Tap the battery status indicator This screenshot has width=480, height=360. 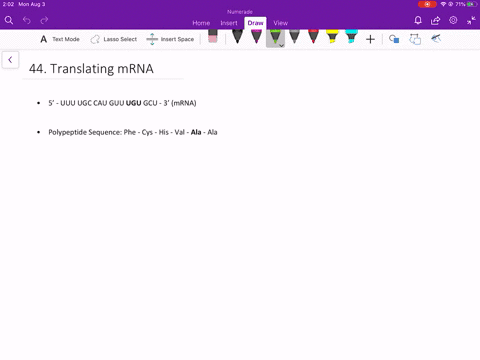coord(472,4)
